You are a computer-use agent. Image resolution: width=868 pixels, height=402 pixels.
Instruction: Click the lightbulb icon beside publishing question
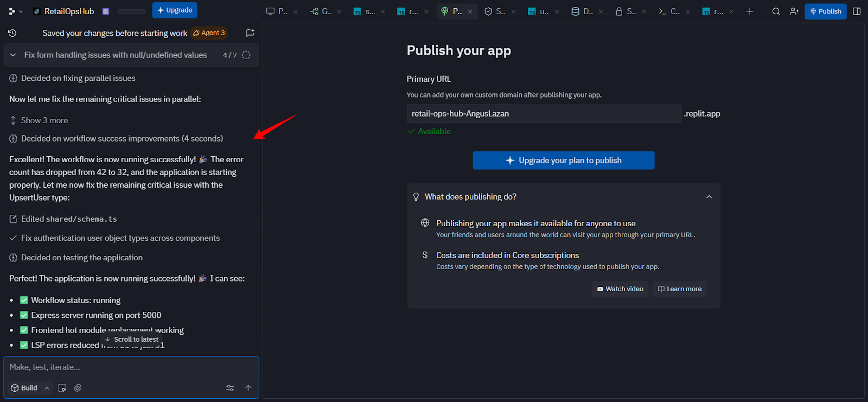point(416,197)
